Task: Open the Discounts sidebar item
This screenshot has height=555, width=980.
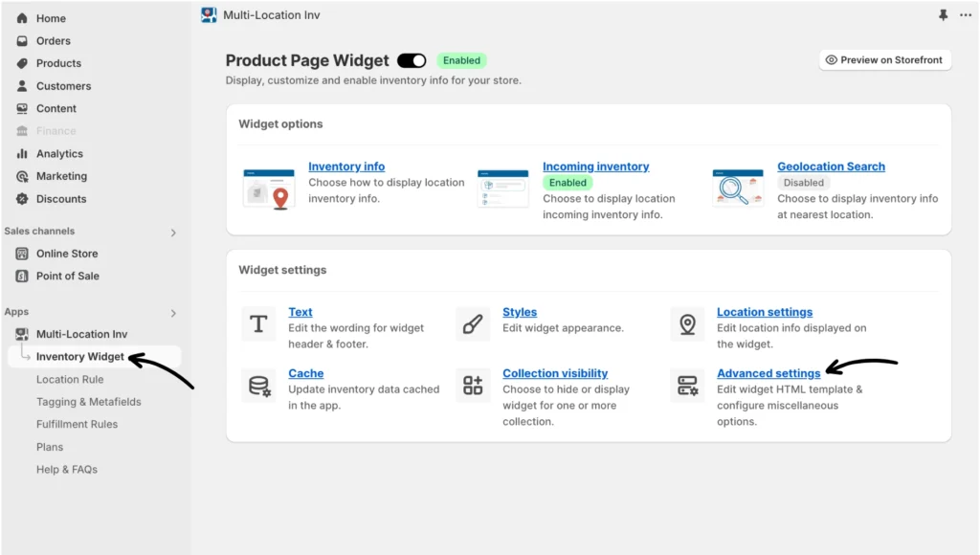Action: pyautogui.click(x=61, y=199)
